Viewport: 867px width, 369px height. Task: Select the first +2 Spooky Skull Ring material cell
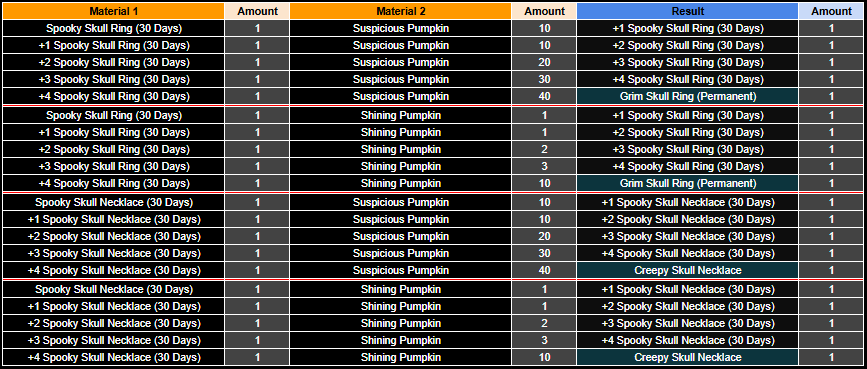(x=114, y=62)
